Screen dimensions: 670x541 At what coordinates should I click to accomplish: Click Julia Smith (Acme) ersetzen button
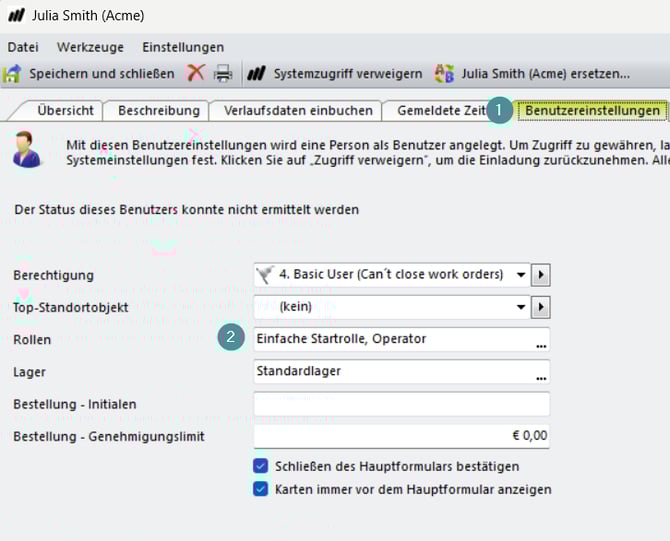pos(532,74)
